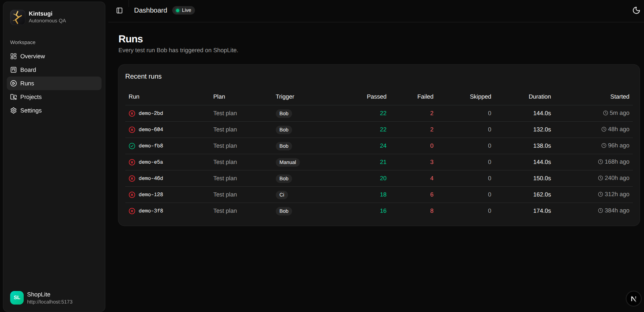Switch theme with the moon icon

coord(636,10)
